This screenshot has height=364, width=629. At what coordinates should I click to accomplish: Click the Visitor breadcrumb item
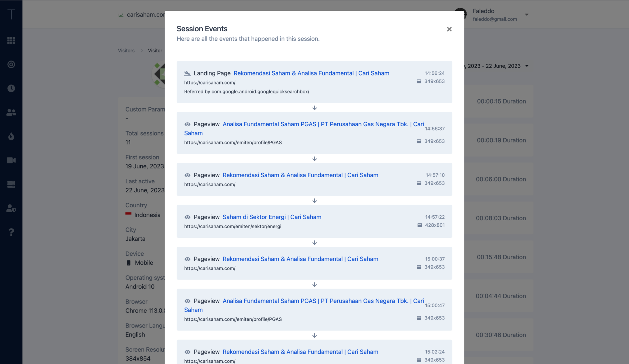coord(155,51)
